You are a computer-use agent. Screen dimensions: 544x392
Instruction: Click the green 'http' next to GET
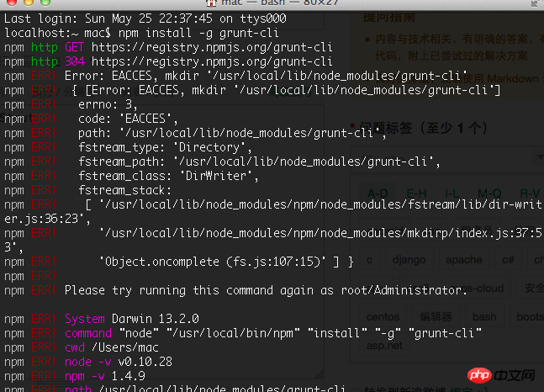pos(44,47)
